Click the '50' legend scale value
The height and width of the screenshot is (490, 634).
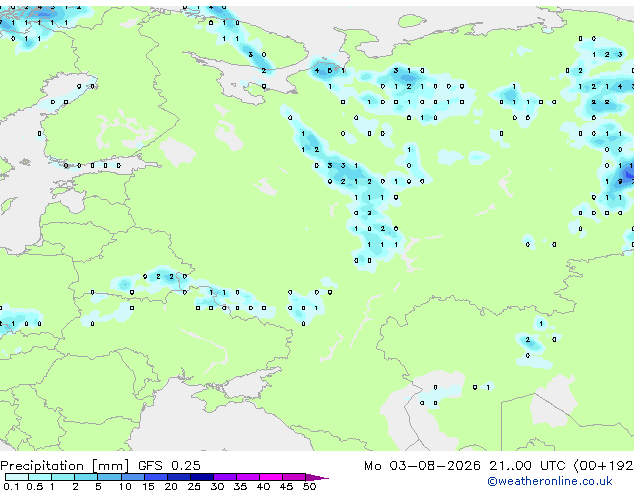(x=309, y=486)
